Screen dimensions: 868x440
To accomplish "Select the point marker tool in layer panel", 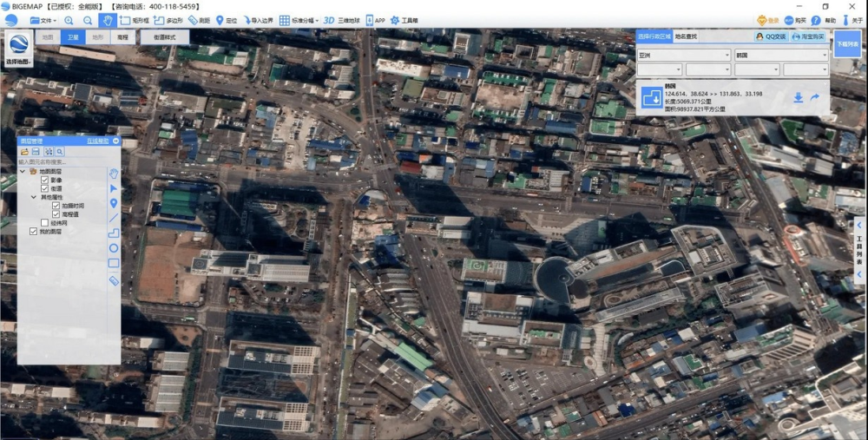I will [x=114, y=203].
